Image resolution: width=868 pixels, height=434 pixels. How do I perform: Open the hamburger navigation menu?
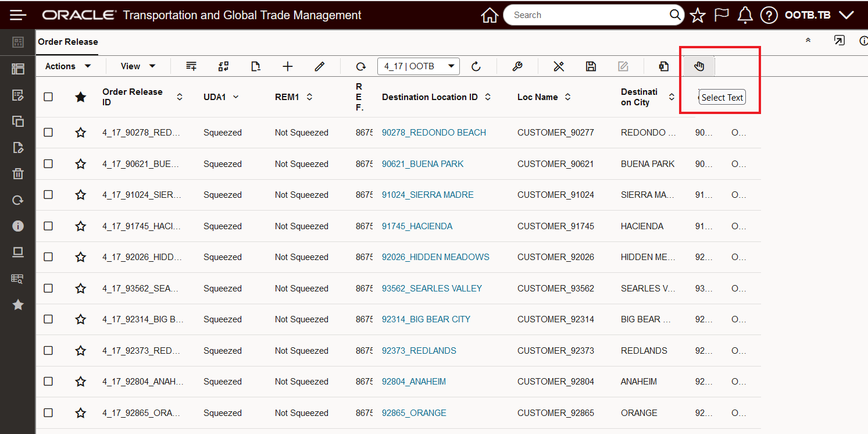(19, 15)
